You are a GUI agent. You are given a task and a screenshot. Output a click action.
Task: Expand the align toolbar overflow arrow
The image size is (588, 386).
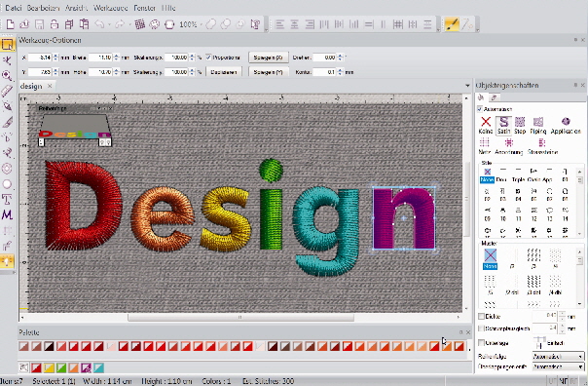438,29
